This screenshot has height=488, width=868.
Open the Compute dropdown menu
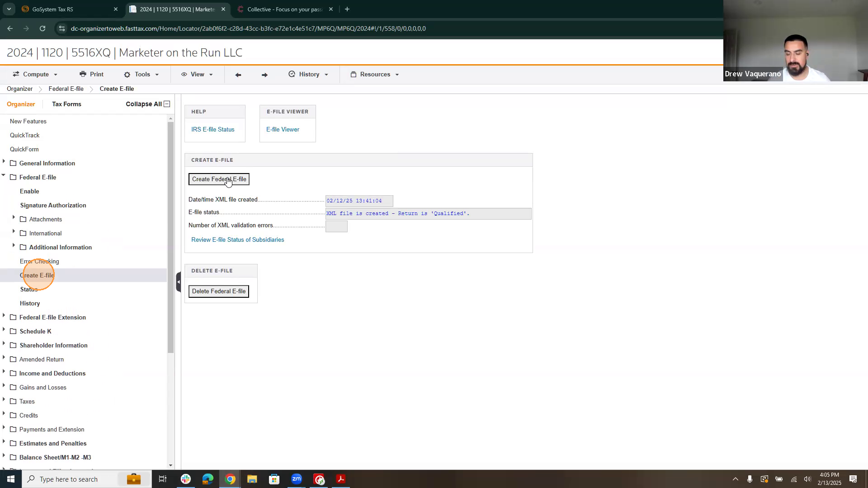(x=35, y=75)
